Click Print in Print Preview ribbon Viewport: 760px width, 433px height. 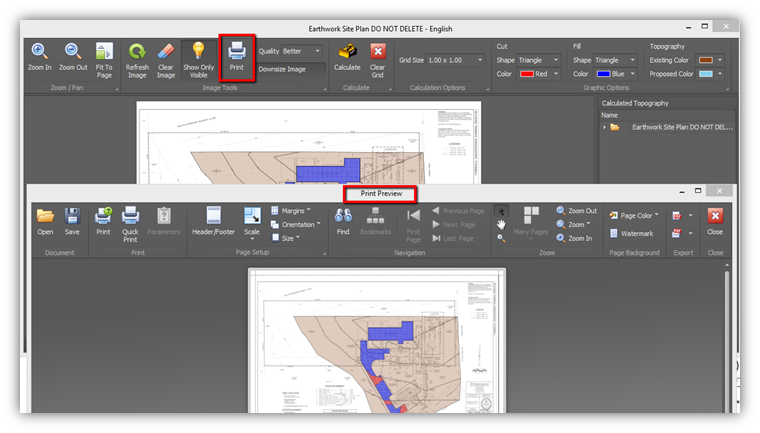pos(103,222)
